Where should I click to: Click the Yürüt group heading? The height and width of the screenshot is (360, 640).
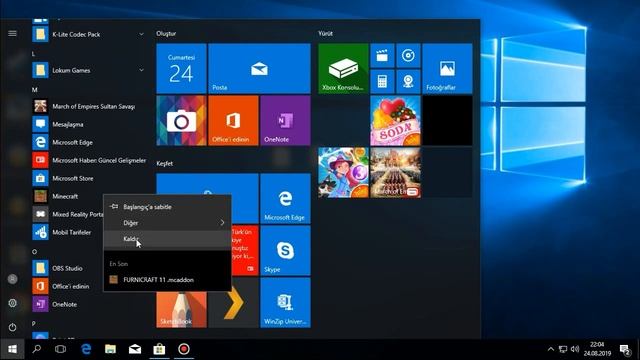(x=325, y=33)
